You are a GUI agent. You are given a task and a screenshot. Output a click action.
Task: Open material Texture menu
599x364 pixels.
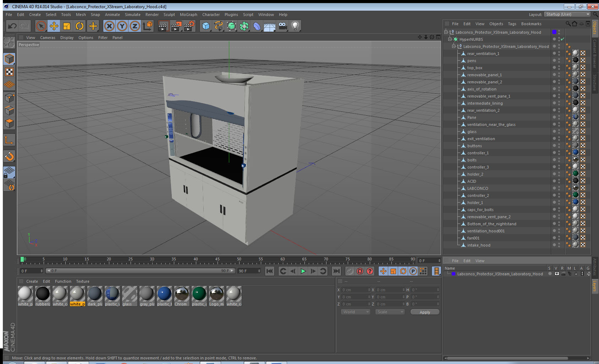click(x=83, y=281)
